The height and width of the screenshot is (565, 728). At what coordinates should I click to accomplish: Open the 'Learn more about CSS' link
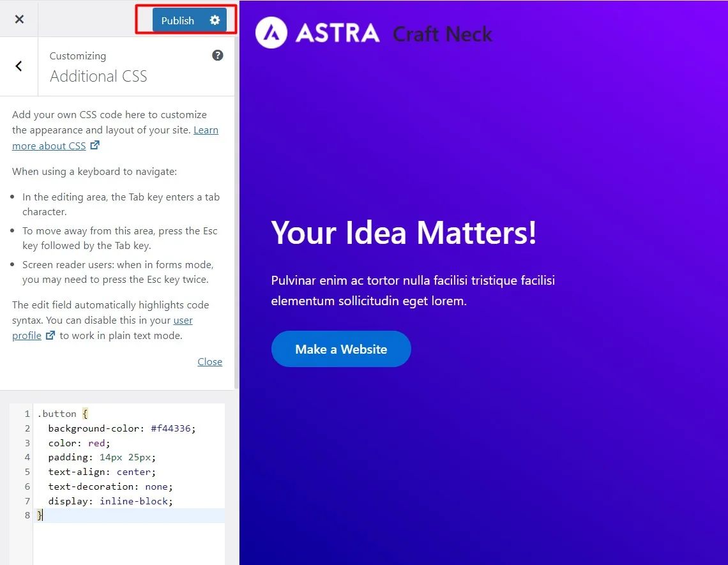pyautogui.click(x=115, y=138)
